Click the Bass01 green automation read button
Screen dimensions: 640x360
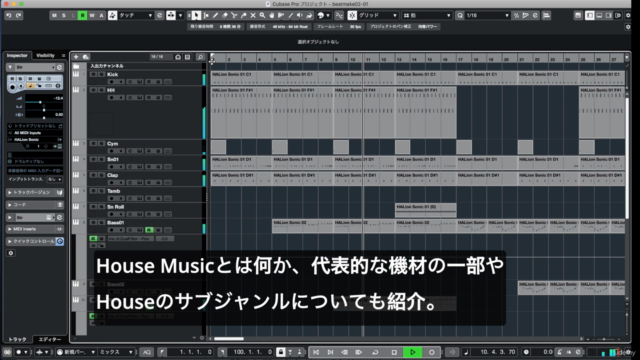149,230
